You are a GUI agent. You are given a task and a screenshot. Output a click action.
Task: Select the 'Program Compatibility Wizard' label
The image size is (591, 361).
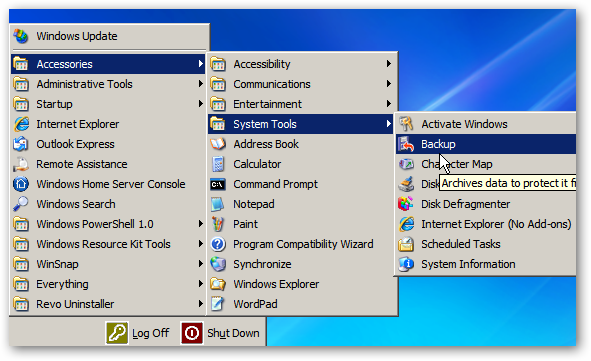(303, 244)
